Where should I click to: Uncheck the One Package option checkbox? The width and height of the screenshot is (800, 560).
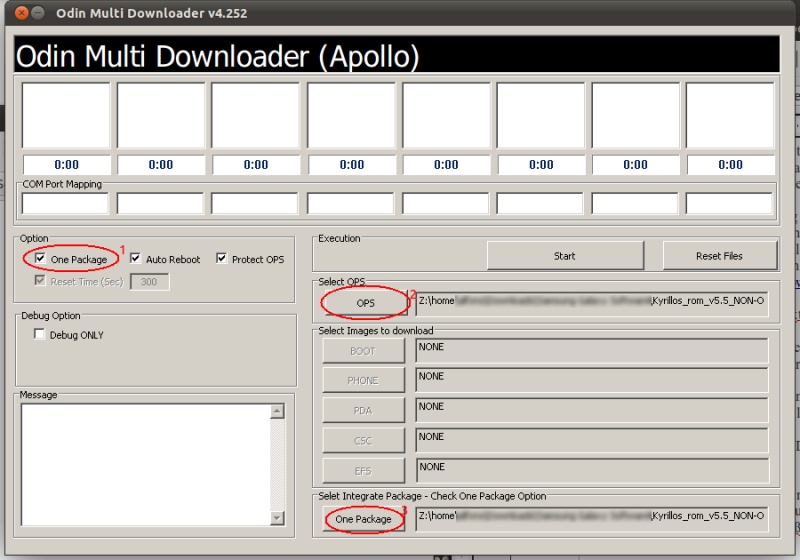pyautogui.click(x=40, y=258)
